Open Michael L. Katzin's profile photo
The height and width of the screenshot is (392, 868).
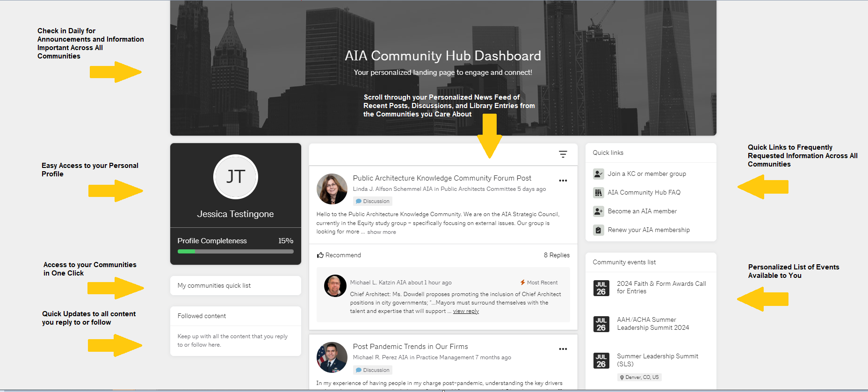pos(335,286)
